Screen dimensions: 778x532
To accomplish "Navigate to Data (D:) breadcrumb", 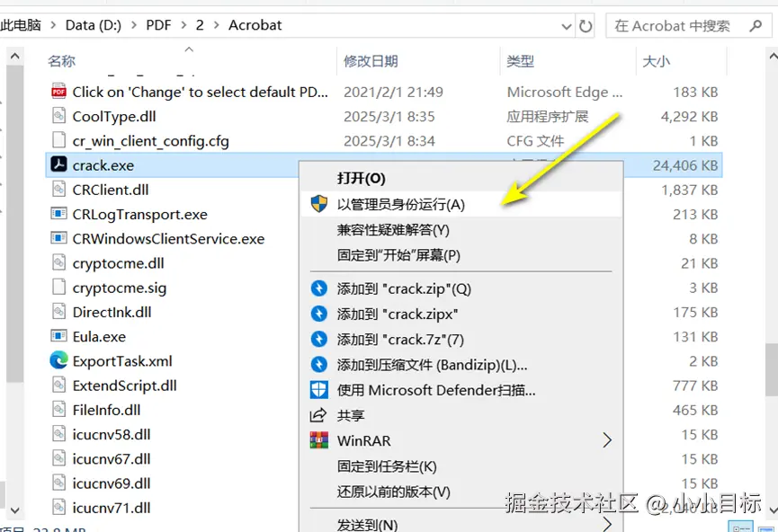I will point(94,25).
